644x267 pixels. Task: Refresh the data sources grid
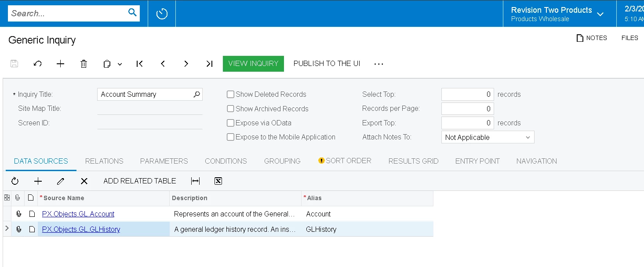coord(15,181)
